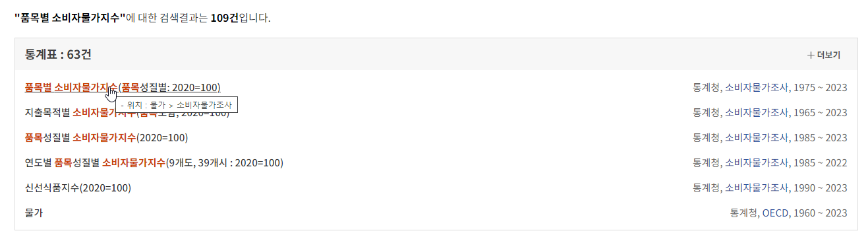Open the 물가 result link
Image resolution: width=868 pixels, height=239 pixels.
click(x=34, y=213)
